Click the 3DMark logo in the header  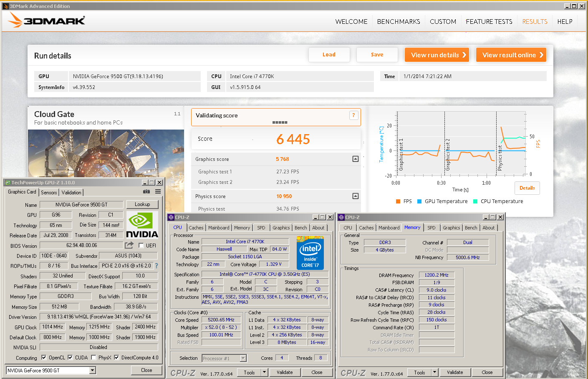(47, 20)
